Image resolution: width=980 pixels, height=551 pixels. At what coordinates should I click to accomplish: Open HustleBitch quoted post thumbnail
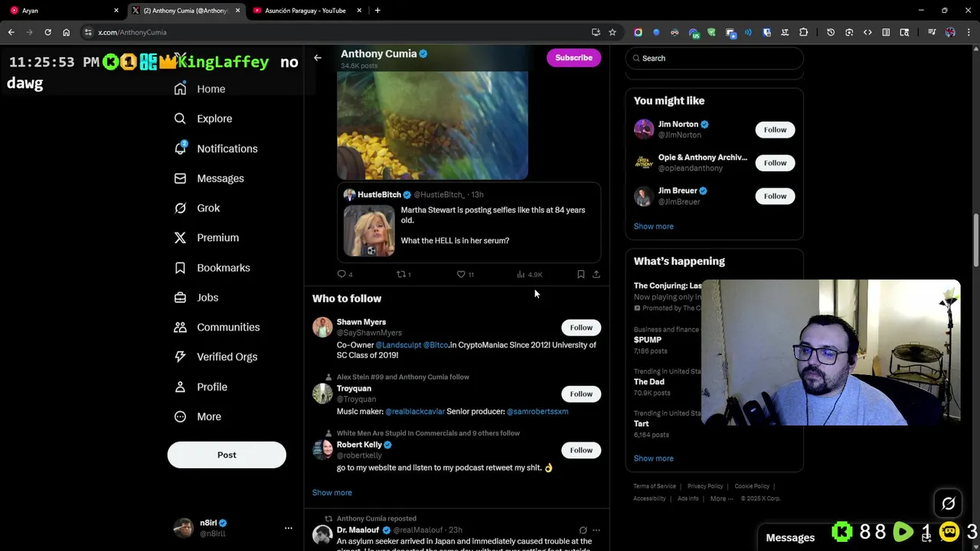(369, 230)
